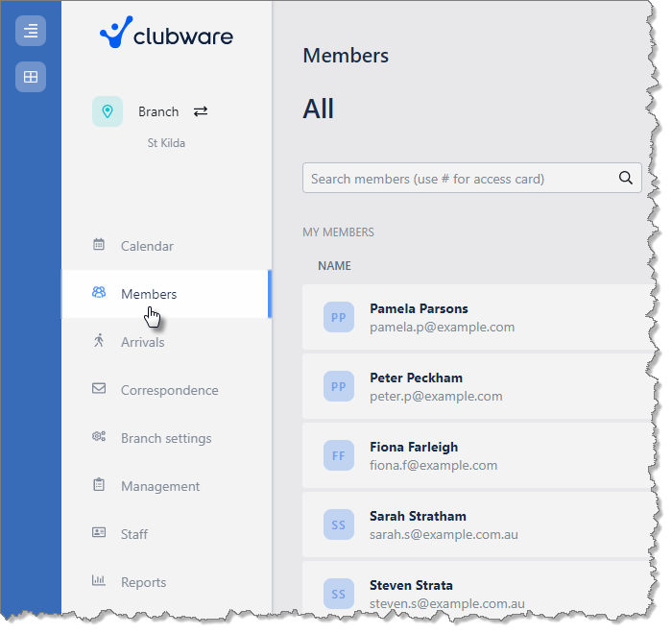672x634 pixels.
Task: Focus the Search members input field
Action: click(472, 178)
